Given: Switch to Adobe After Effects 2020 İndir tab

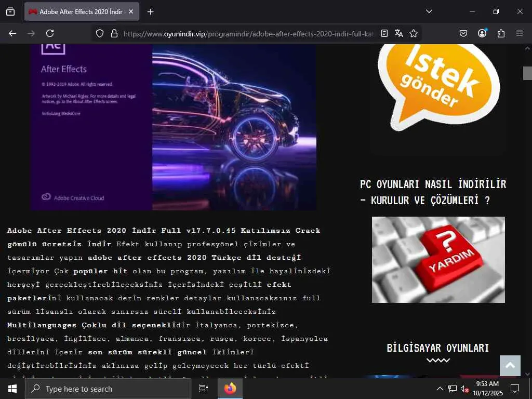Looking at the screenshot, I should tap(82, 11).
